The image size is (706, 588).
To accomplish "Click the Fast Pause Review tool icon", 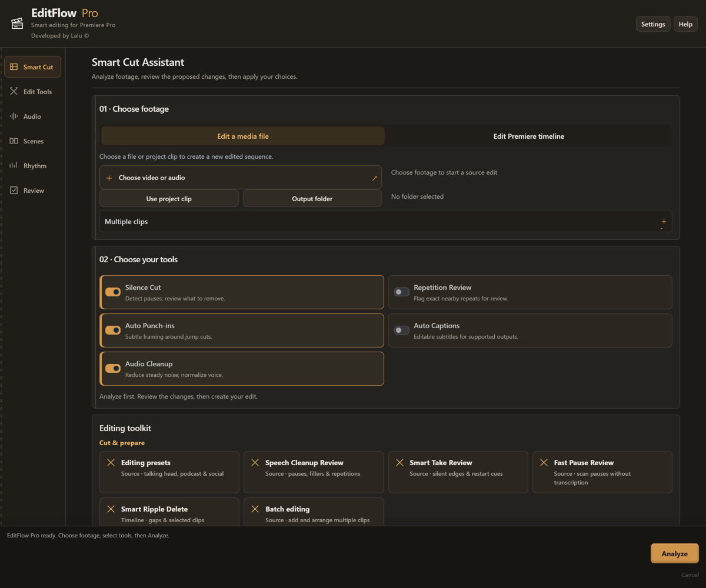I will [x=544, y=463].
